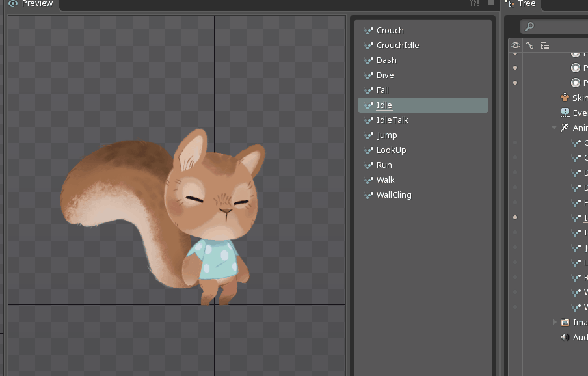Screen dimensions: 588x376
Task: Collapse the Animations tree node
Action: [x=554, y=128]
